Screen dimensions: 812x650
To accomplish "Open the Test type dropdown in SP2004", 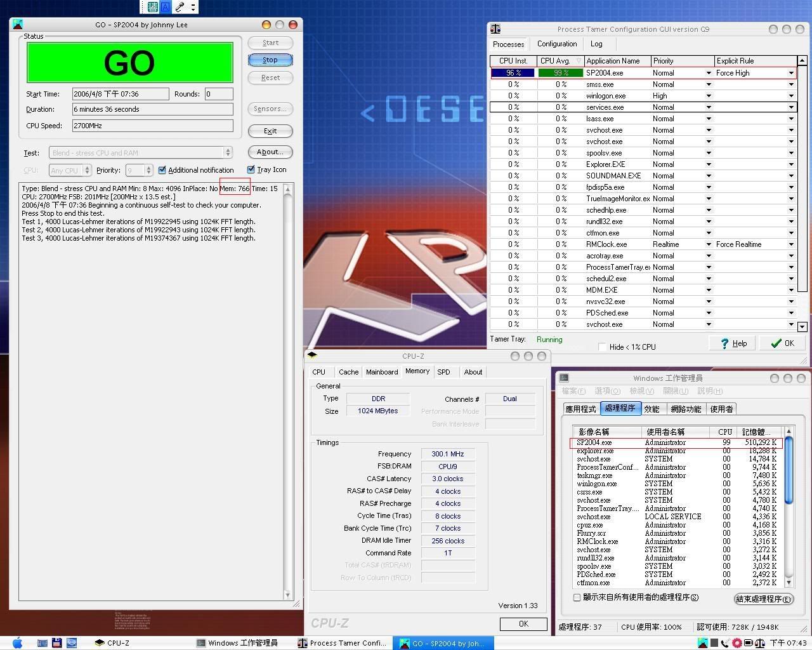I will [228, 152].
